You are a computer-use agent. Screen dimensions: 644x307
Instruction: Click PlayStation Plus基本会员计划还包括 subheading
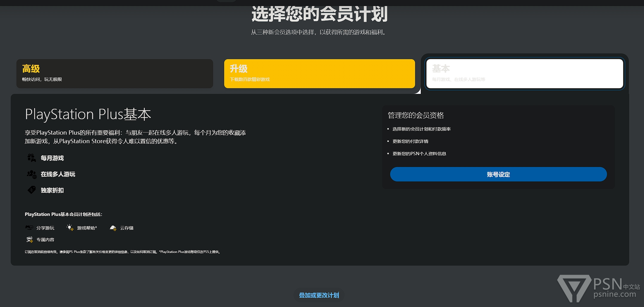coord(64,214)
